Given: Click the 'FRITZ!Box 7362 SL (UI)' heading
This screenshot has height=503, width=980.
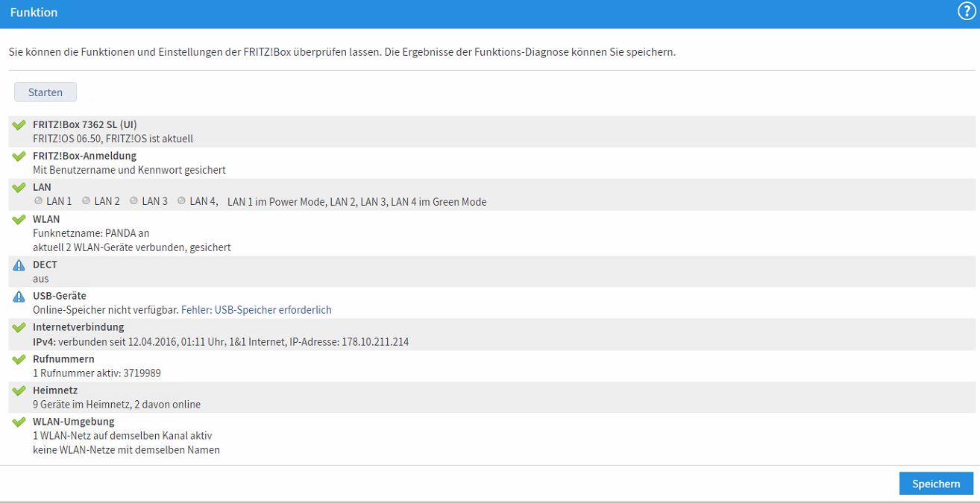Looking at the screenshot, I should (85, 124).
